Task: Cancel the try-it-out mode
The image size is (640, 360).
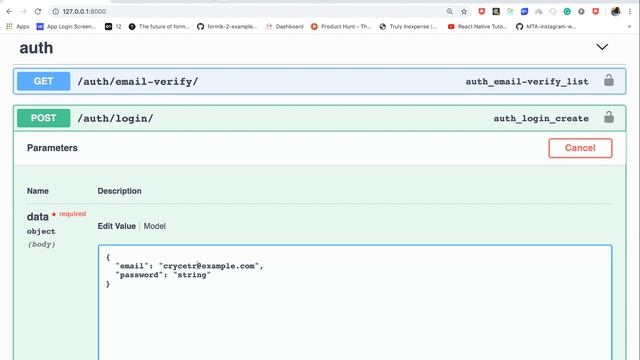Action: 580,148
